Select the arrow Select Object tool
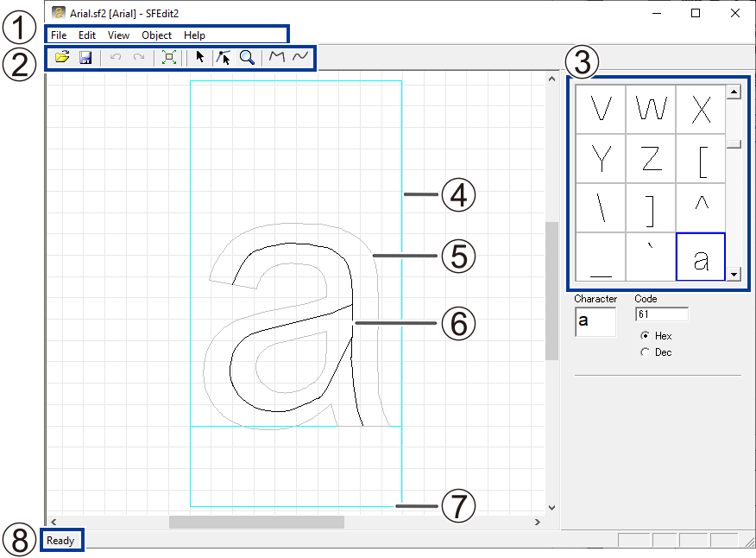Viewport: 756px width, 558px height. 200,57
